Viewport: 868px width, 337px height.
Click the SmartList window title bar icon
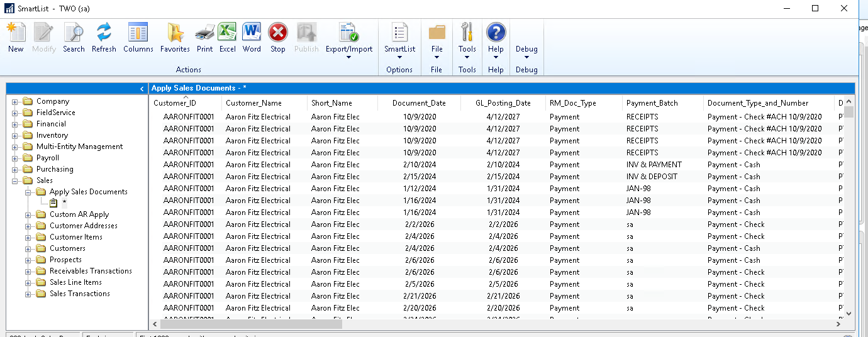[x=9, y=8]
